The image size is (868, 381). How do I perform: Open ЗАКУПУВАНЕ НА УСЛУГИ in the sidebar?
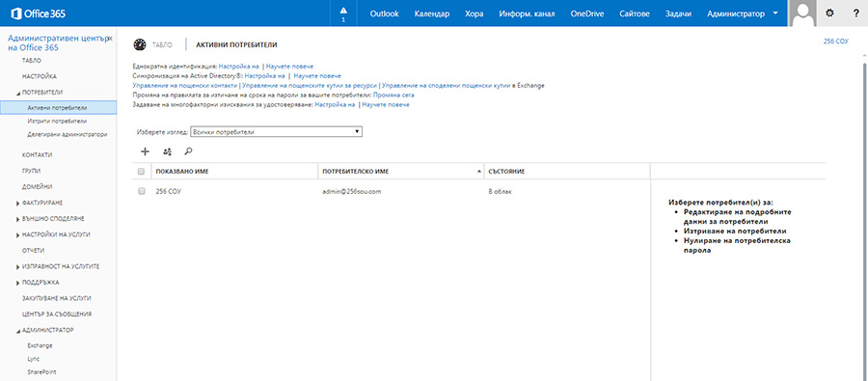pos(57,298)
